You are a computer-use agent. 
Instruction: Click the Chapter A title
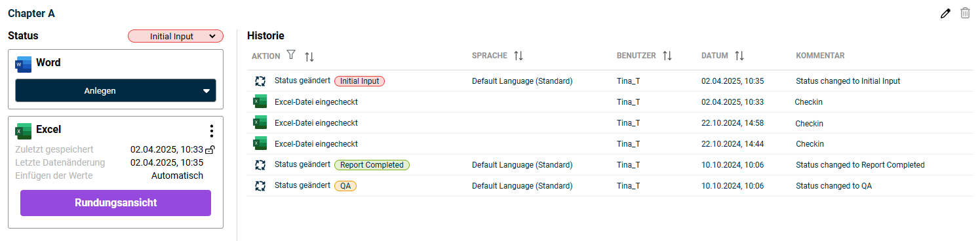(31, 13)
